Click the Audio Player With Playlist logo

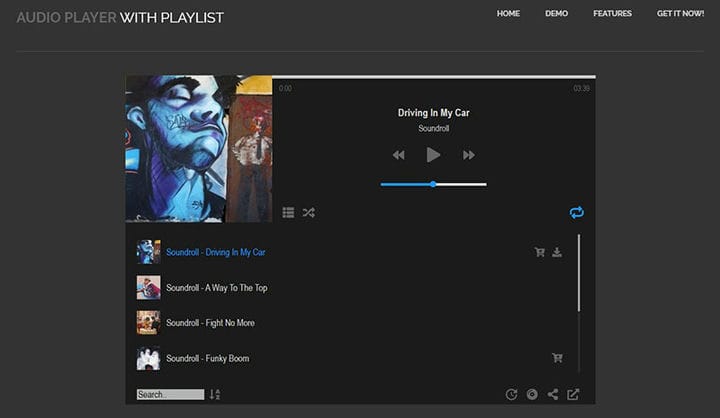click(x=120, y=17)
